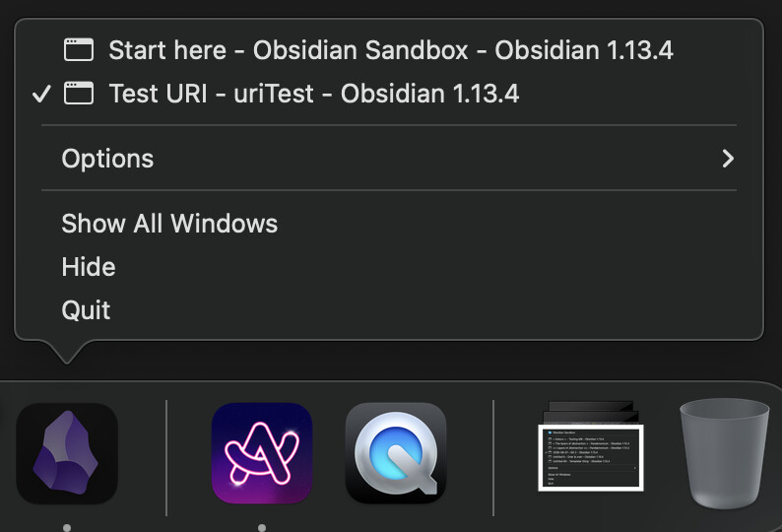Click the window icon beside Test URI entry

click(79, 94)
